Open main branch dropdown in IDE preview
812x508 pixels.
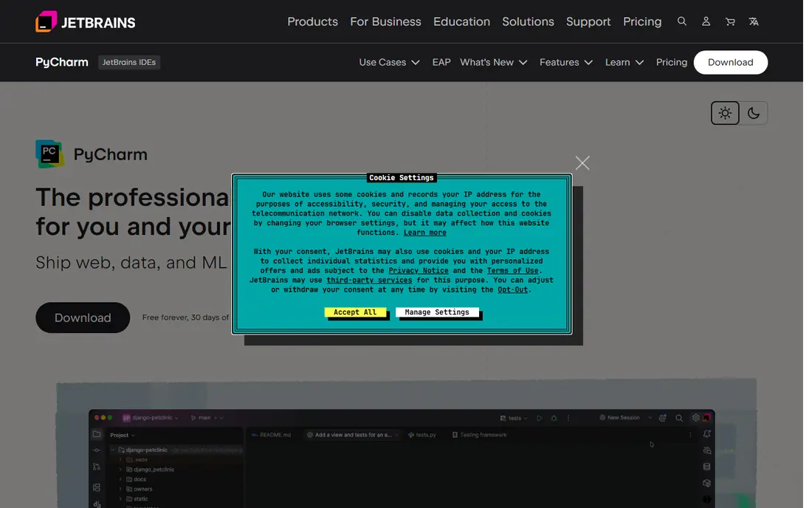(x=207, y=418)
